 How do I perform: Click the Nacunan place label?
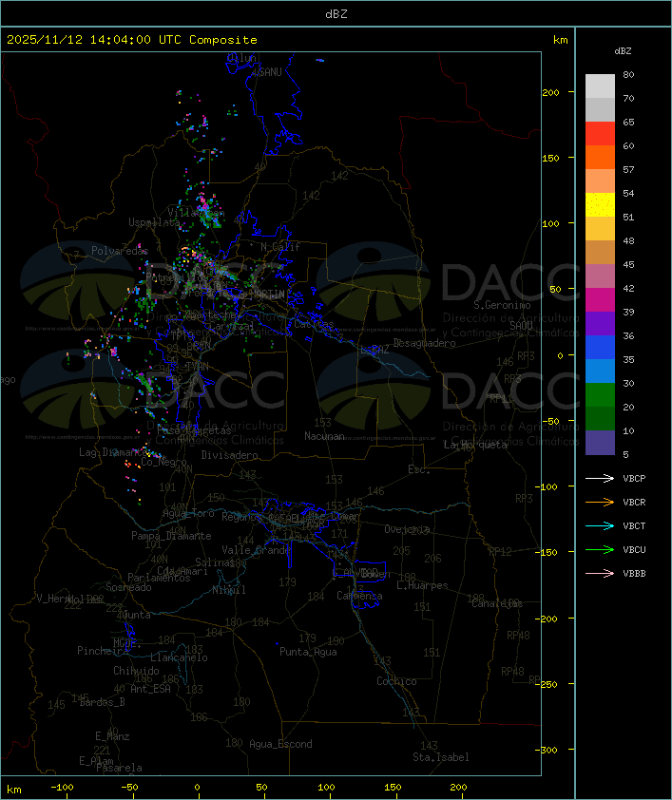click(x=324, y=436)
